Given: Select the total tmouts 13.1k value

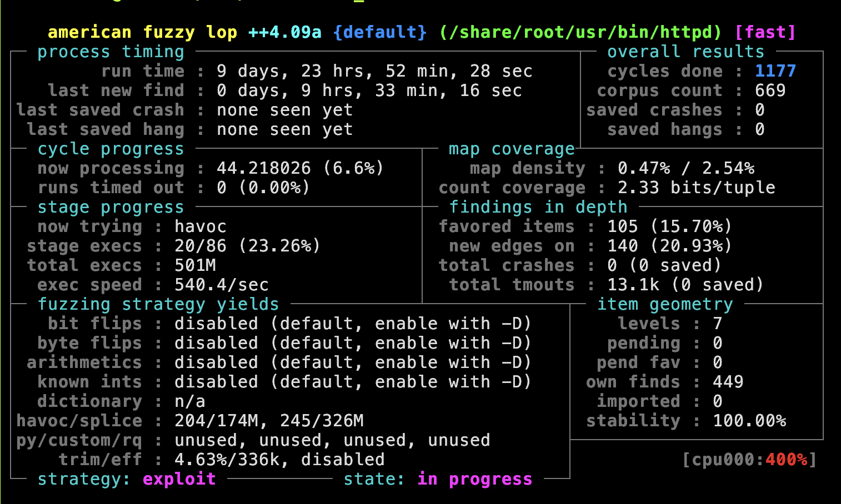Looking at the screenshot, I should pos(633,285).
